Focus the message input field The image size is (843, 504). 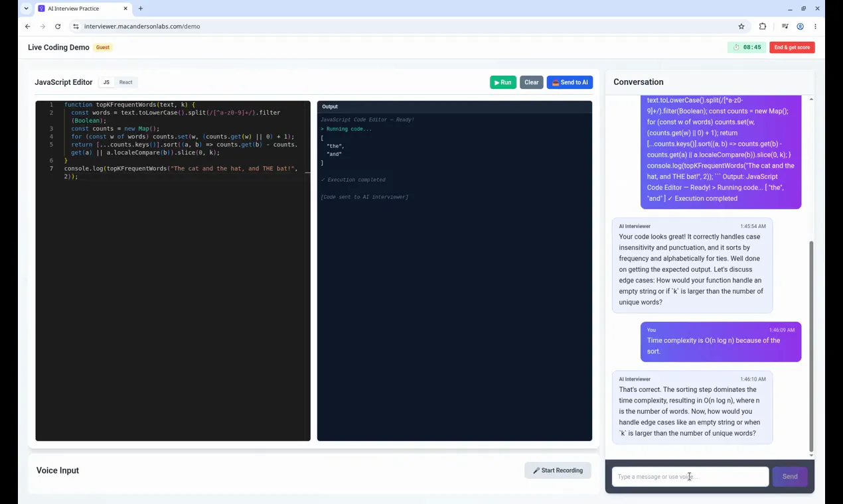(x=690, y=476)
